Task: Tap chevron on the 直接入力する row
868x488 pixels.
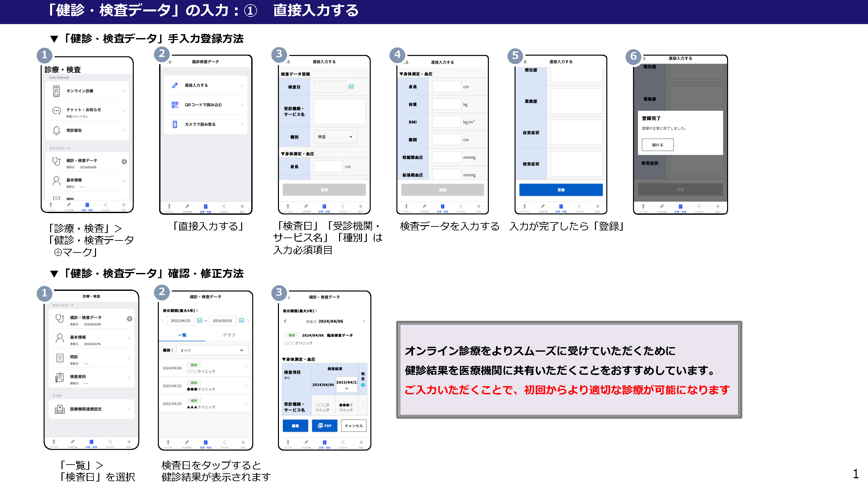Action: point(242,85)
